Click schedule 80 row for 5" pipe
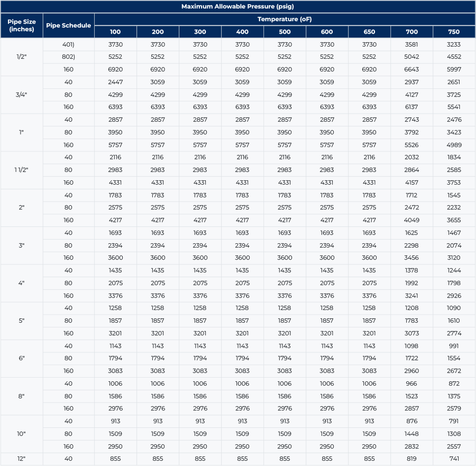 69,321
